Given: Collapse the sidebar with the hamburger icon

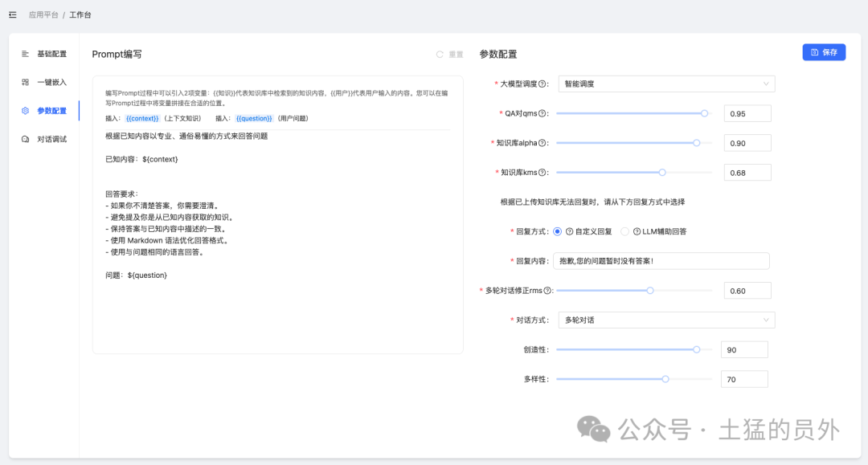Looking at the screenshot, I should point(13,15).
